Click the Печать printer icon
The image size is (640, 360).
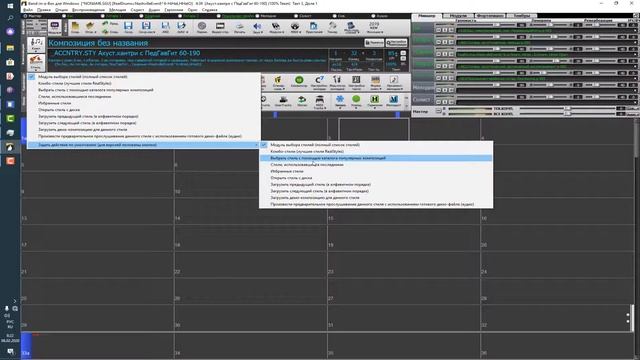coord(240,28)
